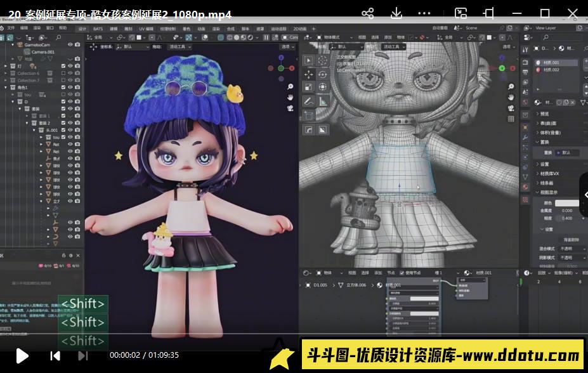588x373 pixels.
Task: Click pan hand icon in left viewport
Action: coord(291,98)
